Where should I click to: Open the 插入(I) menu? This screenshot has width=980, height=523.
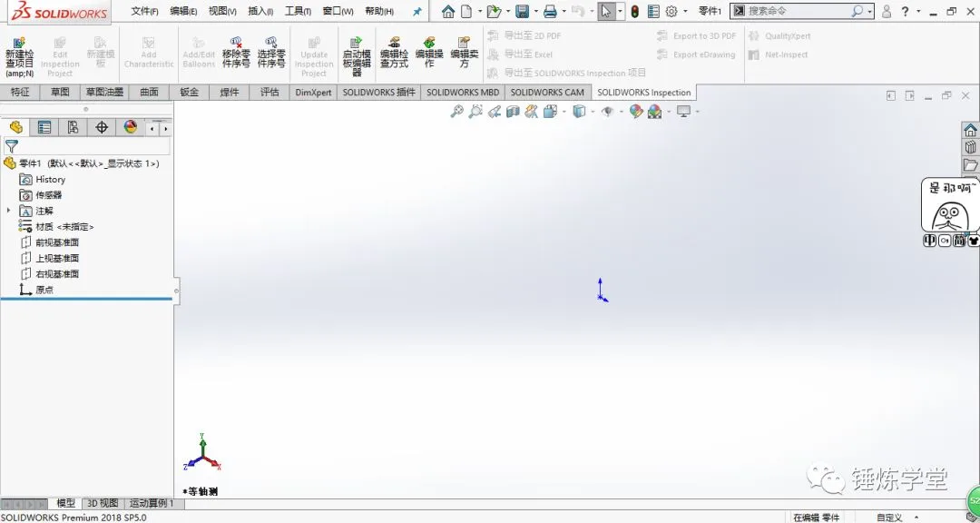point(260,11)
